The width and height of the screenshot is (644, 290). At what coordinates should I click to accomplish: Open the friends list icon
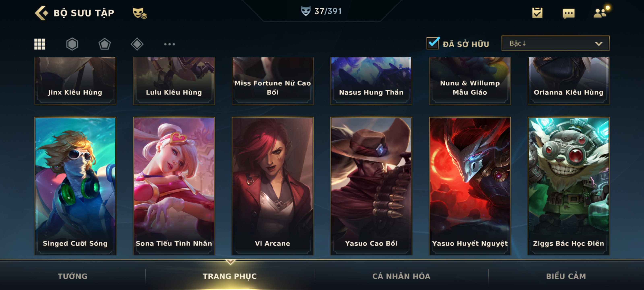[x=600, y=13]
